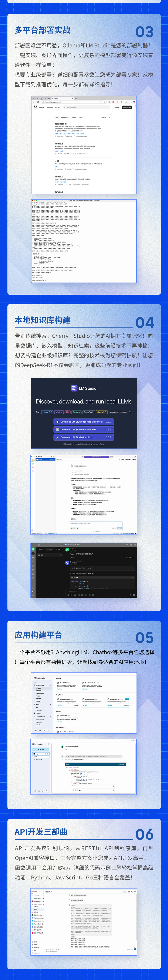Open New Thread in AnythingLLM sidebar
This screenshot has height=980, width=168.
pos(39,759)
